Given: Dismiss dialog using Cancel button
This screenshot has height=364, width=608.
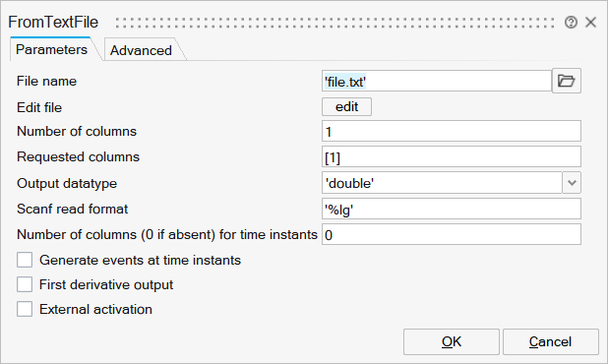Looking at the screenshot, I should (551, 342).
